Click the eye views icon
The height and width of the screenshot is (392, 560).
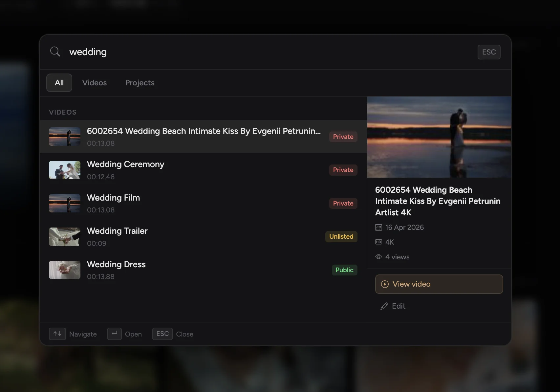[x=378, y=257]
